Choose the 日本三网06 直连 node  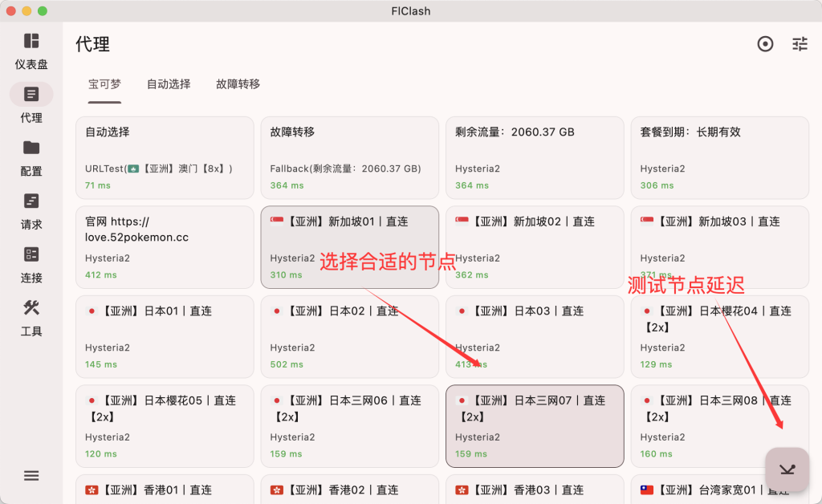(350, 426)
